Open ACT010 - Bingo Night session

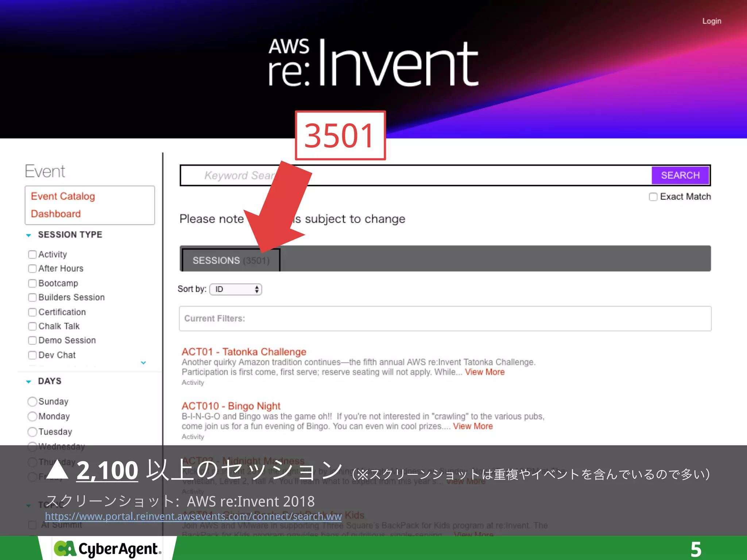[231, 406]
